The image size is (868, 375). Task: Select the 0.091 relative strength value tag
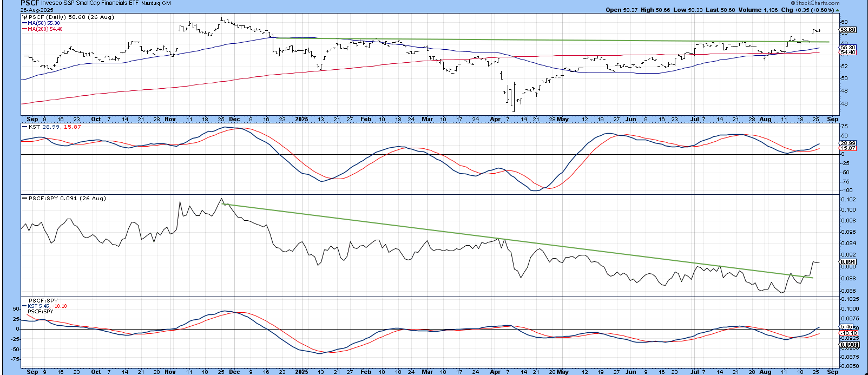(847, 262)
